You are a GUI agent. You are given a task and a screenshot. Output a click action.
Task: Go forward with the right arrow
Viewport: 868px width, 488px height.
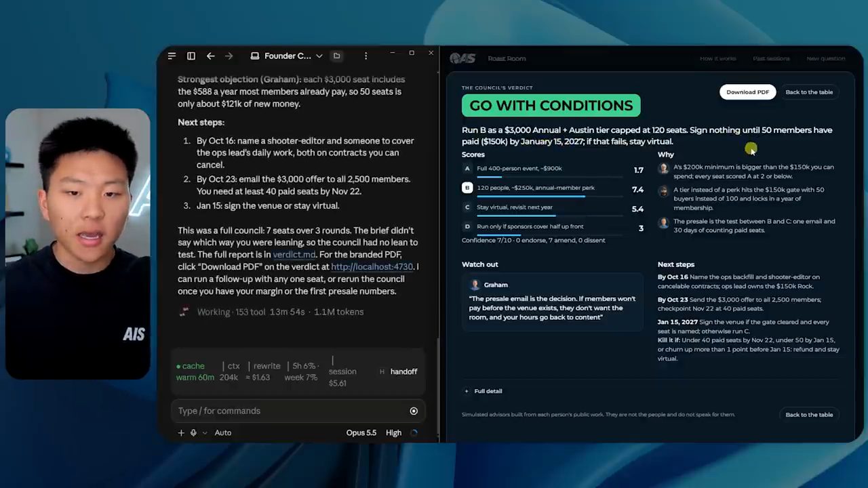[x=229, y=56]
